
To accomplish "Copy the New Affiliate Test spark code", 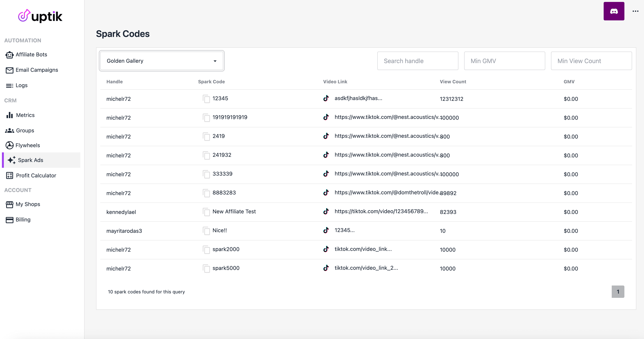I will pyautogui.click(x=206, y=212).
